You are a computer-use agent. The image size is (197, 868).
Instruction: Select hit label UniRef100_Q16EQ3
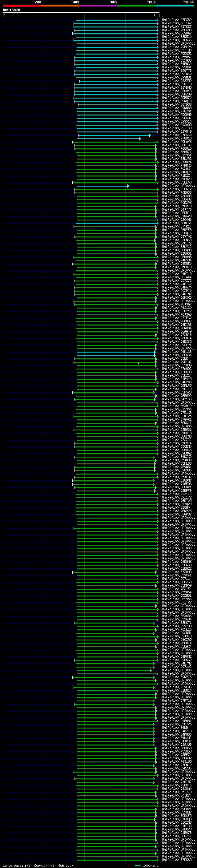point(177,484)
